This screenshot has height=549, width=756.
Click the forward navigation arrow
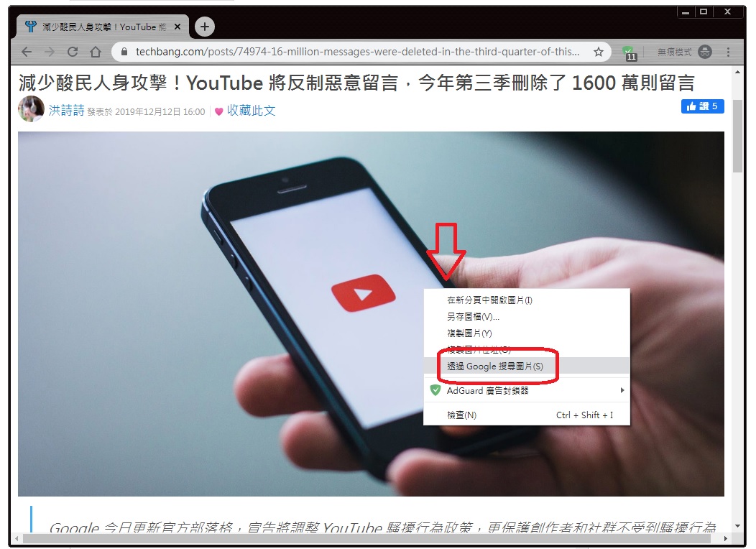pos(49,52)
